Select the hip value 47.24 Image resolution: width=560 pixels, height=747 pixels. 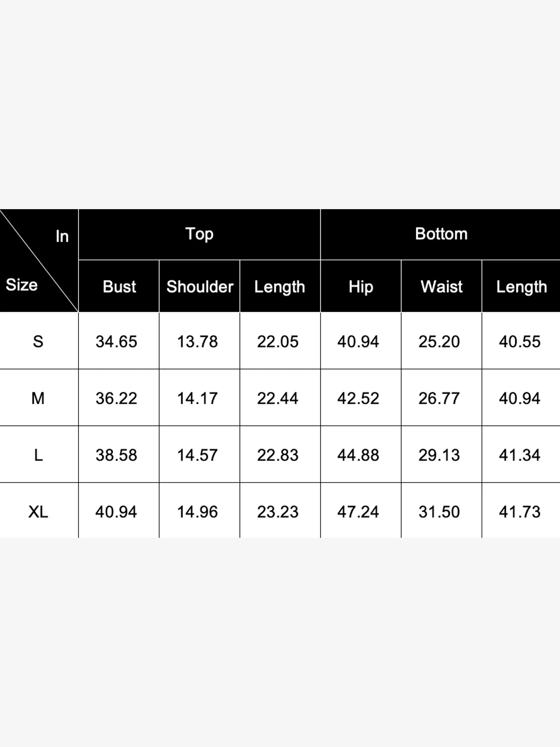tap(358, 512)
